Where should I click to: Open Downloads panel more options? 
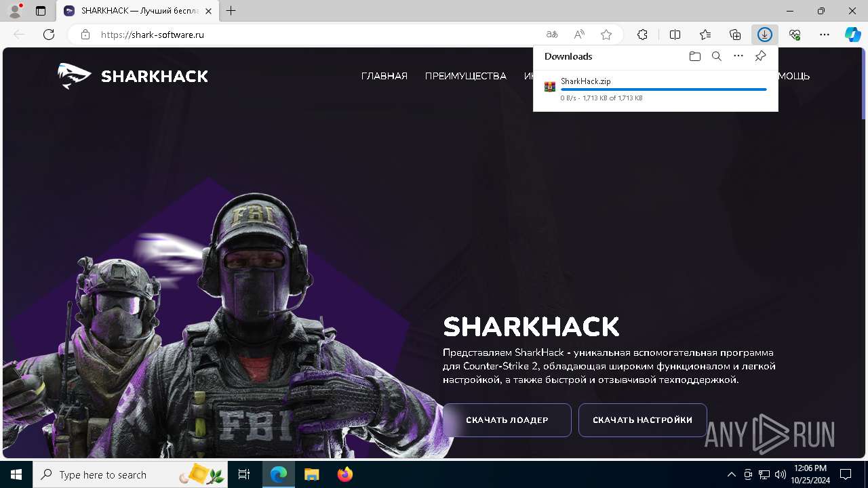(738, 56)
